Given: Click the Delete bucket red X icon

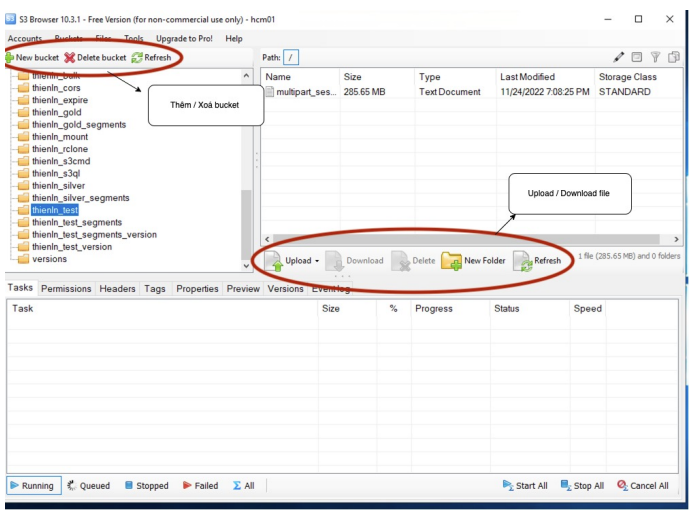Looking at the screenshot, I should point(70,58).
